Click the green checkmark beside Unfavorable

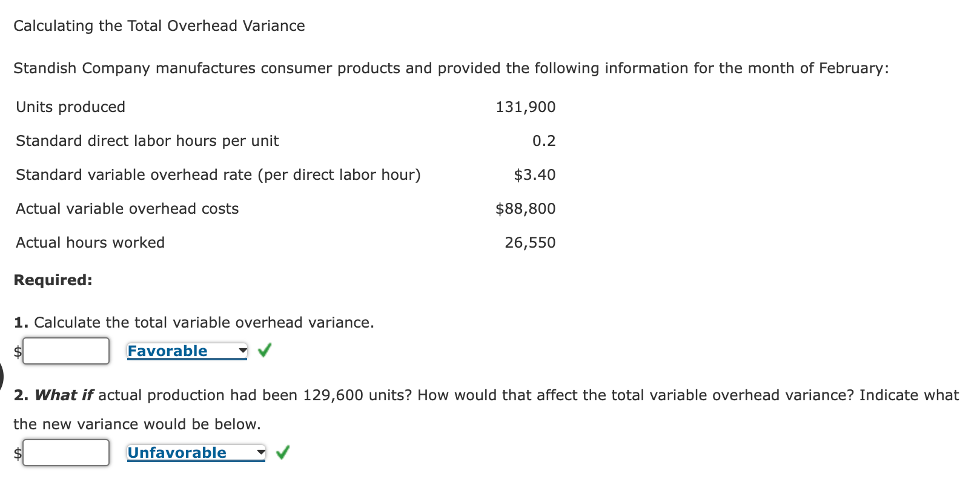(283, 452)
